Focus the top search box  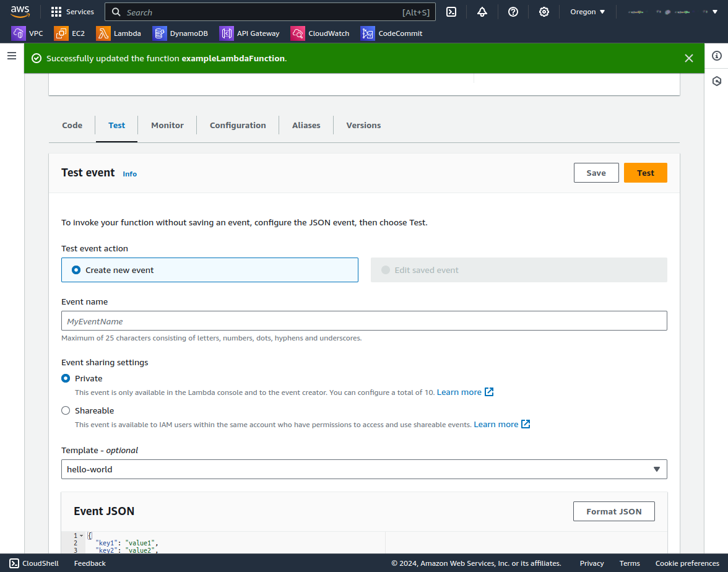coord(270,12)
